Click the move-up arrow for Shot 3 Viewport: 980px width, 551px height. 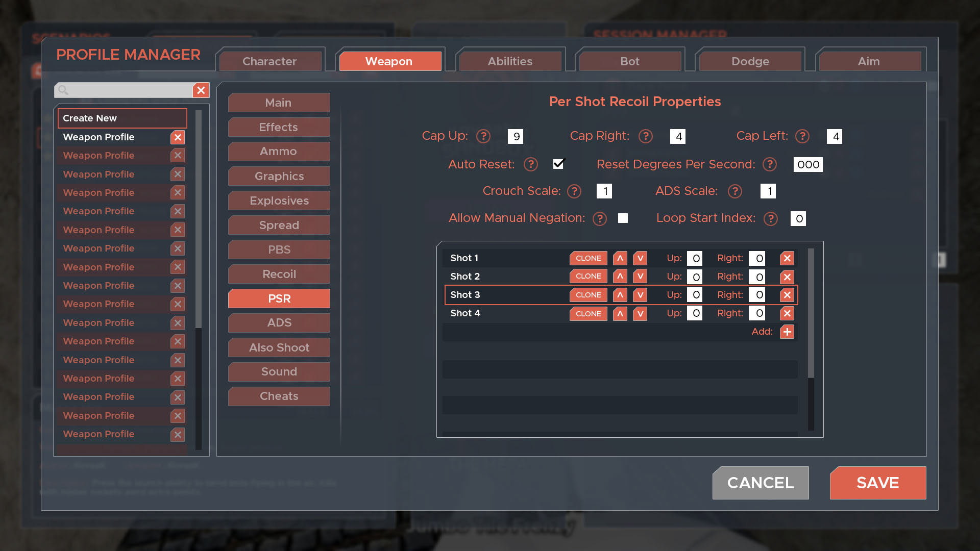620,295
